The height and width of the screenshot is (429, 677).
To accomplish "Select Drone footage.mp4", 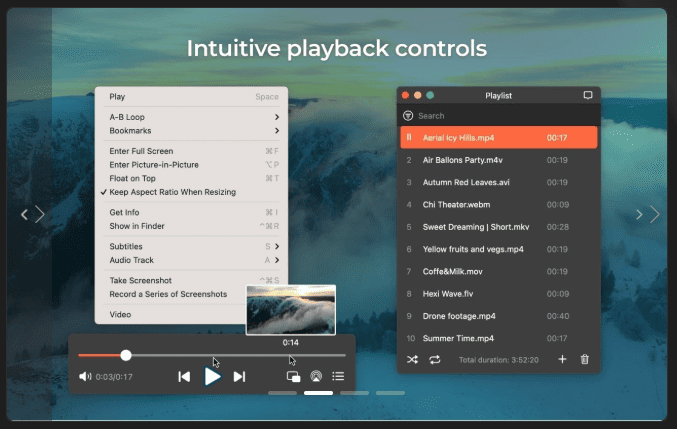I will click(499, 316).
